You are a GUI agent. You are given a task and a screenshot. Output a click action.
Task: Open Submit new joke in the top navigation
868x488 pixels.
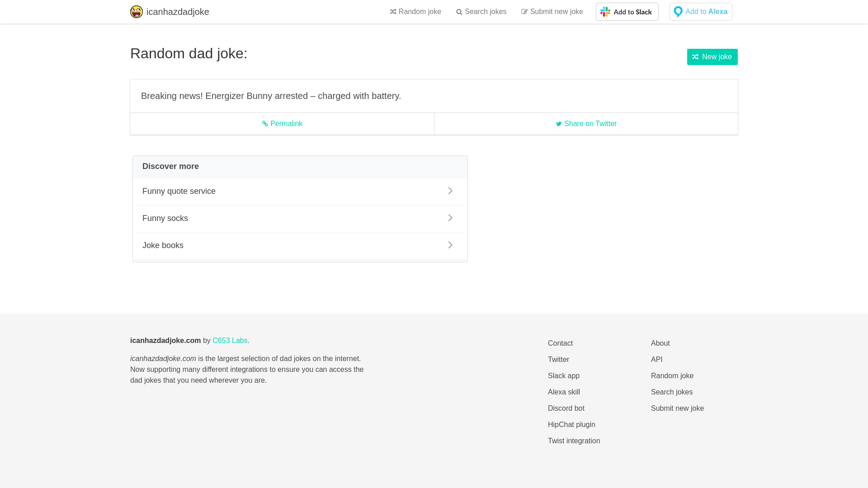pyautogui.click(x=552, y=12)
